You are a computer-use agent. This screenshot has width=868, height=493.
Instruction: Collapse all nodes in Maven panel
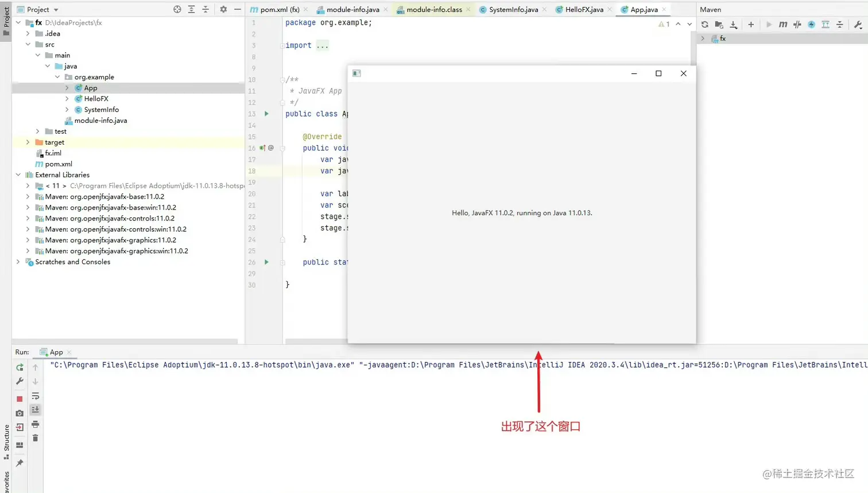pyautogui.click(x=839, y=25)
